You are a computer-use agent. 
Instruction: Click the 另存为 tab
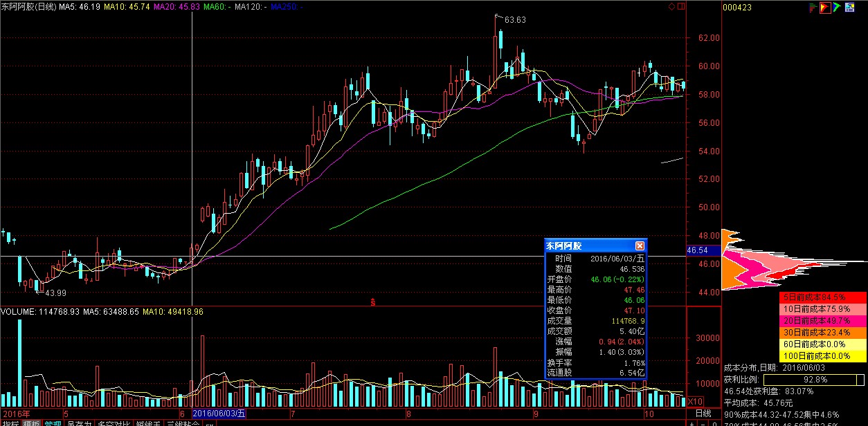coord(79,423)
